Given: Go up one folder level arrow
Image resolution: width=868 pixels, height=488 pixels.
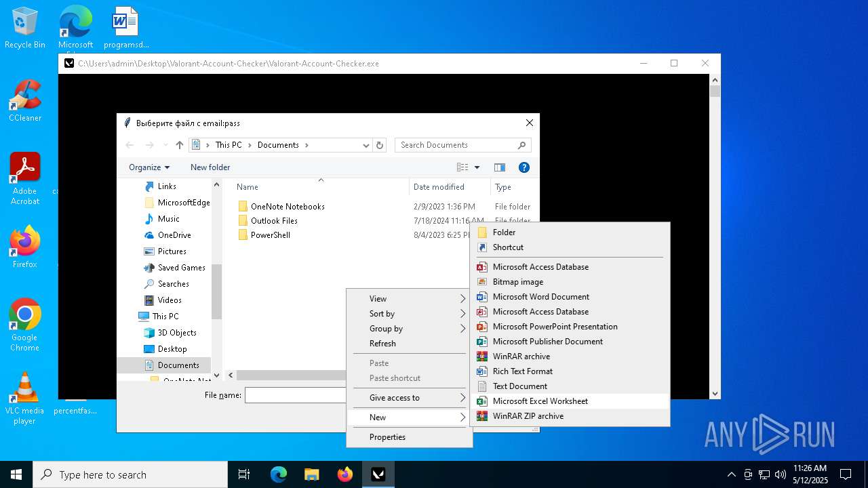Looking at the screenshot, I should [180, 145].
